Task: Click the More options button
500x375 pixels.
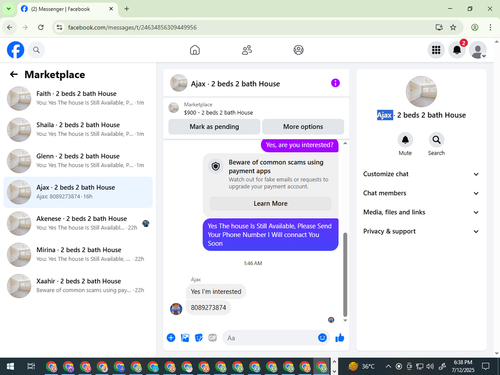Action: 303,127
